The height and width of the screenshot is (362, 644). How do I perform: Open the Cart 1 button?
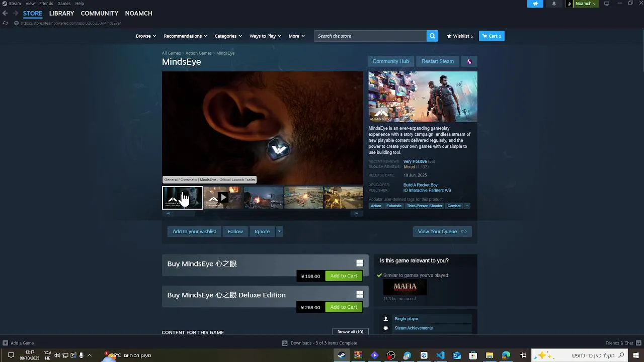pyautogui.click(x=492, y=36)
